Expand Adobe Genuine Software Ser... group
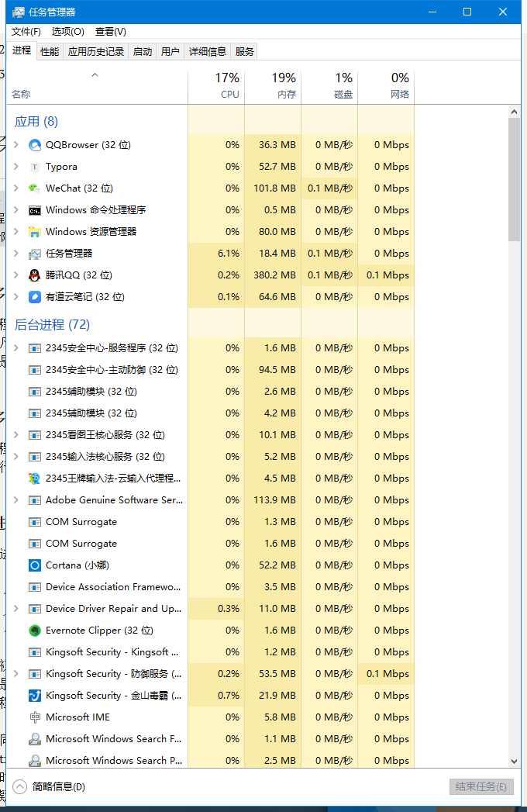Viewport: 527px width, 812px height. 16,500
